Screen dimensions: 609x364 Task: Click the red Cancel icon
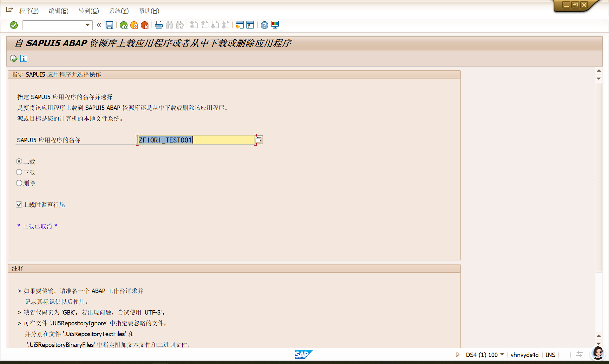(145, 25)
